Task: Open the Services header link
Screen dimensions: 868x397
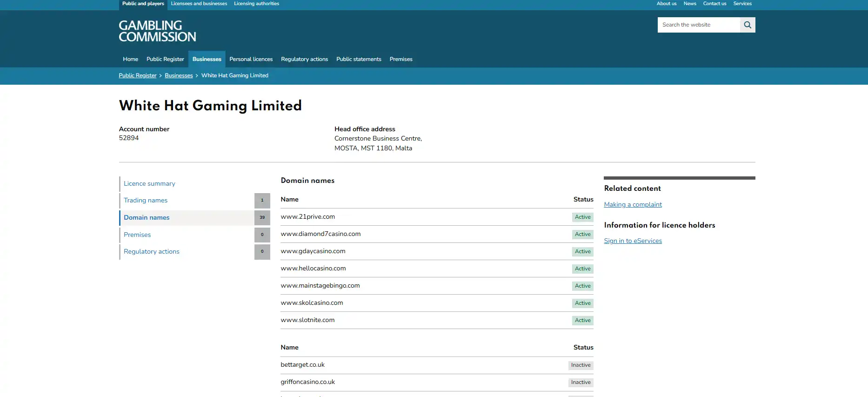Action: coord(742,4)
